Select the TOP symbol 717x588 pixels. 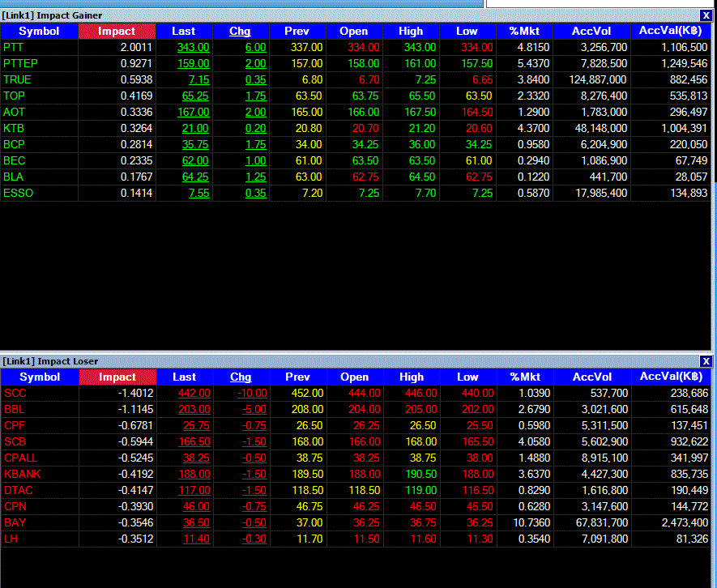click(14, 96)
